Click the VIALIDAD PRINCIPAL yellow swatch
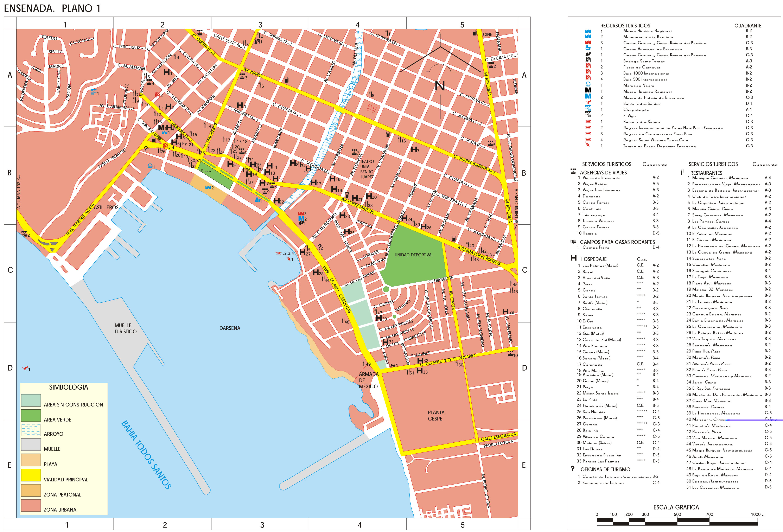This screenshot has height=532, width=783. tap(31, 475)
